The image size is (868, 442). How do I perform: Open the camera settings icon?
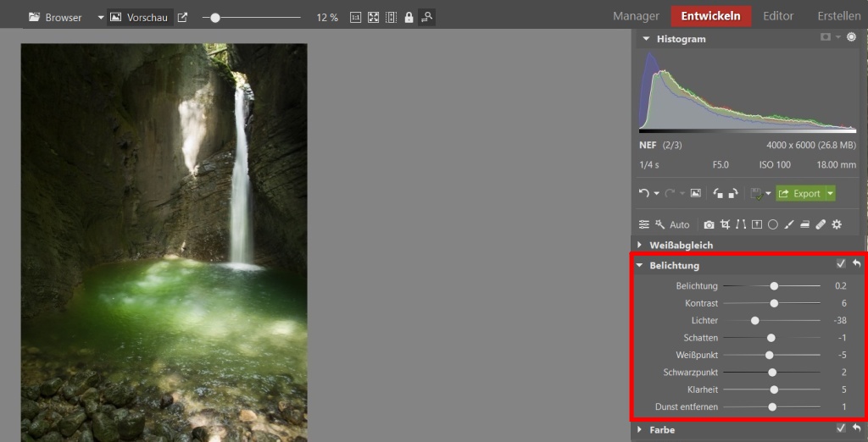pos(709,224)
